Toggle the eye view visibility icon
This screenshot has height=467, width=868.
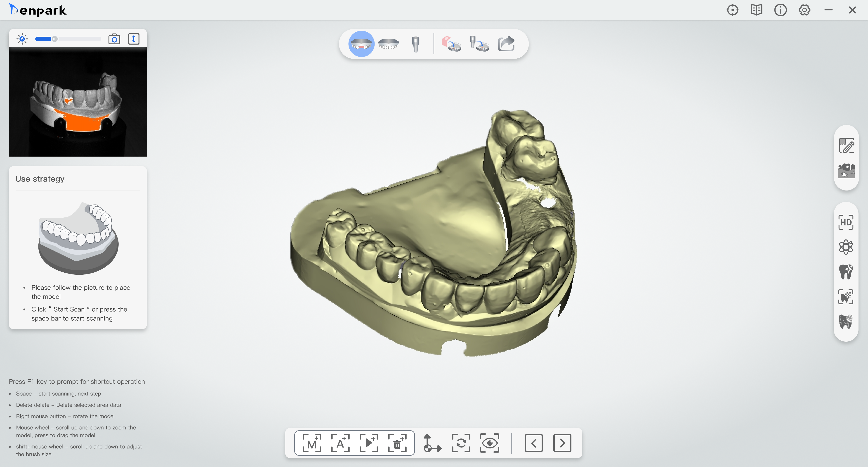pyautogui.click(x=489, y=443)
